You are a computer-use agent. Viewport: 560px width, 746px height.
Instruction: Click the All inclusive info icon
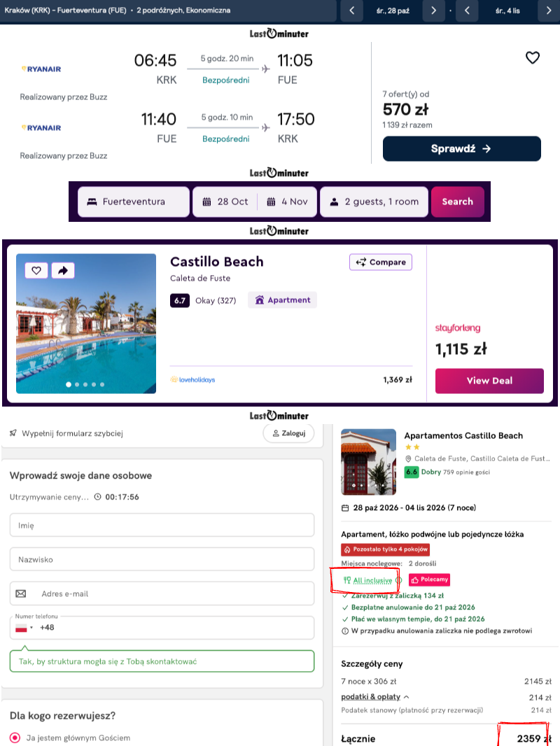pos(399,580)
